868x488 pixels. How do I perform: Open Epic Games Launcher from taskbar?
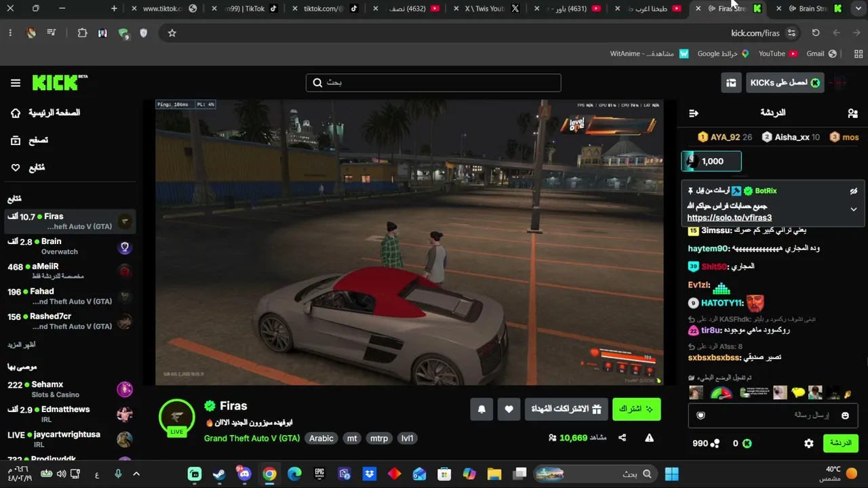click(x=319, y=474)
